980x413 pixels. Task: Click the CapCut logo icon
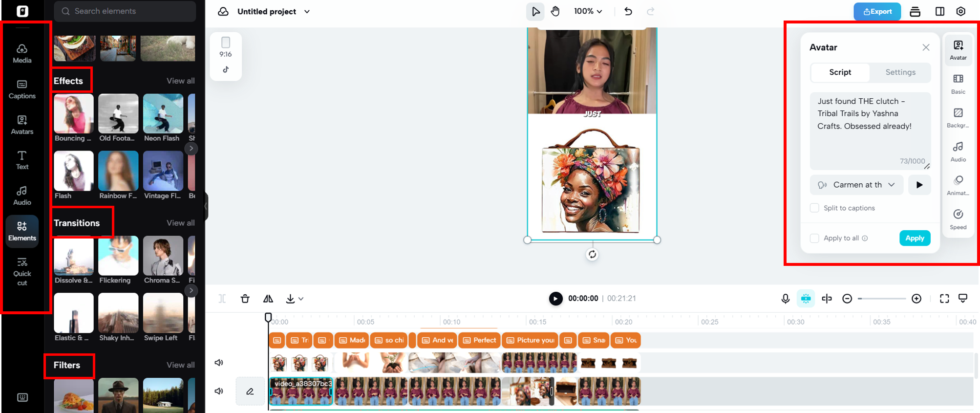point(22,11)
